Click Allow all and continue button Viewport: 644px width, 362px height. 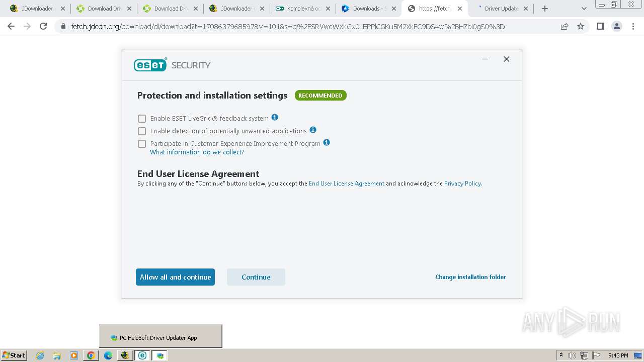pos(175,277)
